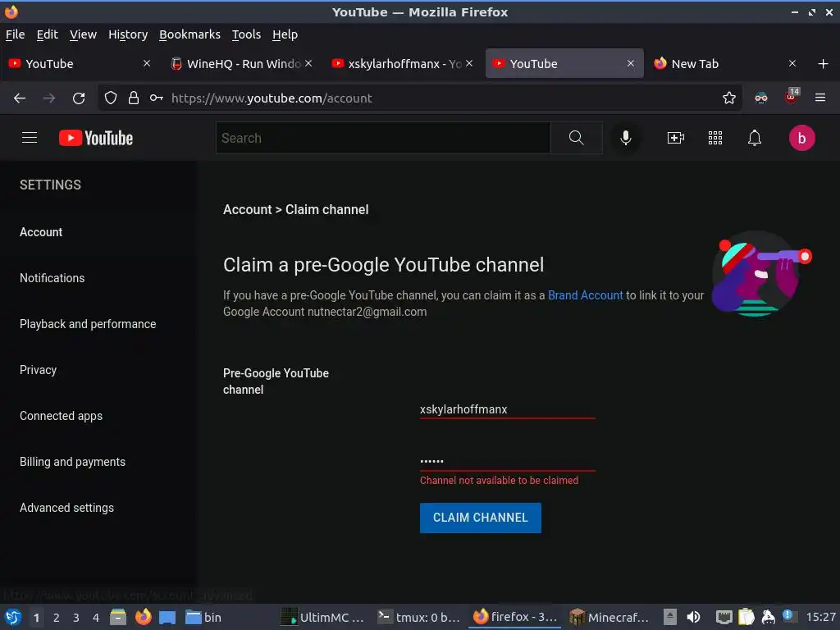Reload the page in Firefox
The width and height of the screenshot is (840, 630).
[x=79, y=98]
